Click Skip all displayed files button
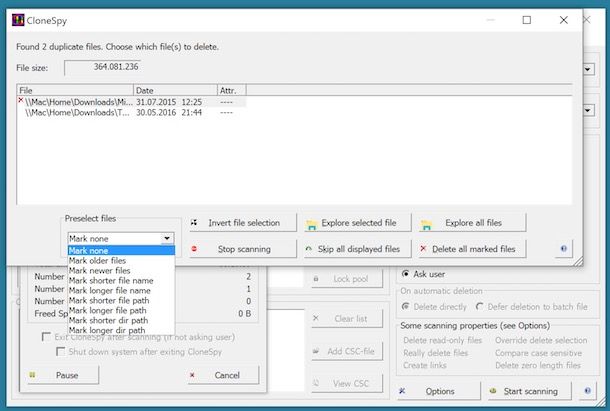This screenshot has width=610, height=411. 357,249
